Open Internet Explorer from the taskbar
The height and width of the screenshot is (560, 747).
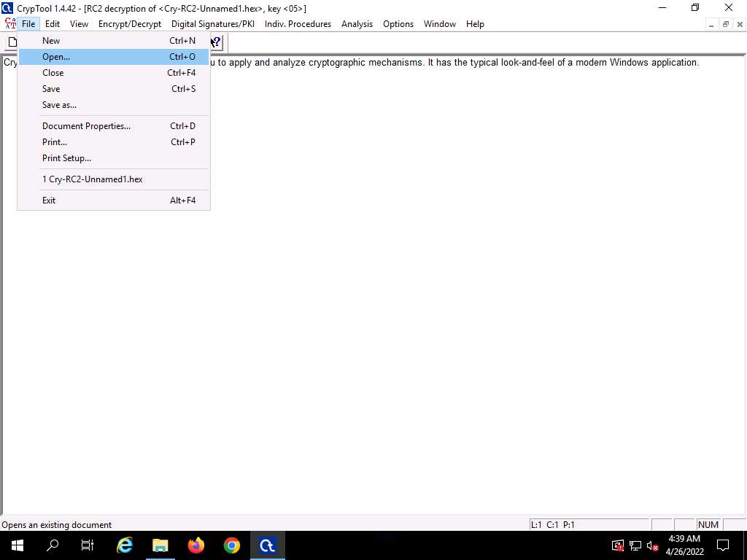click(x=125, y=545)
